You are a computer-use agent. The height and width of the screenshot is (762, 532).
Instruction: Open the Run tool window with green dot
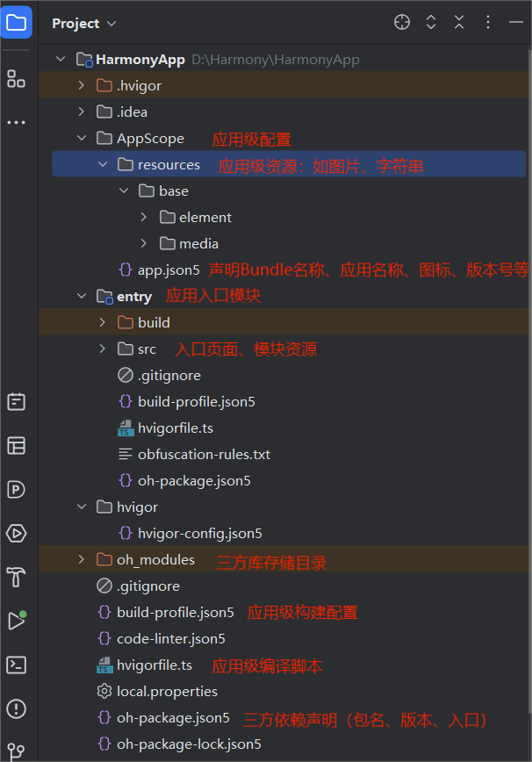tap(17, 621)
